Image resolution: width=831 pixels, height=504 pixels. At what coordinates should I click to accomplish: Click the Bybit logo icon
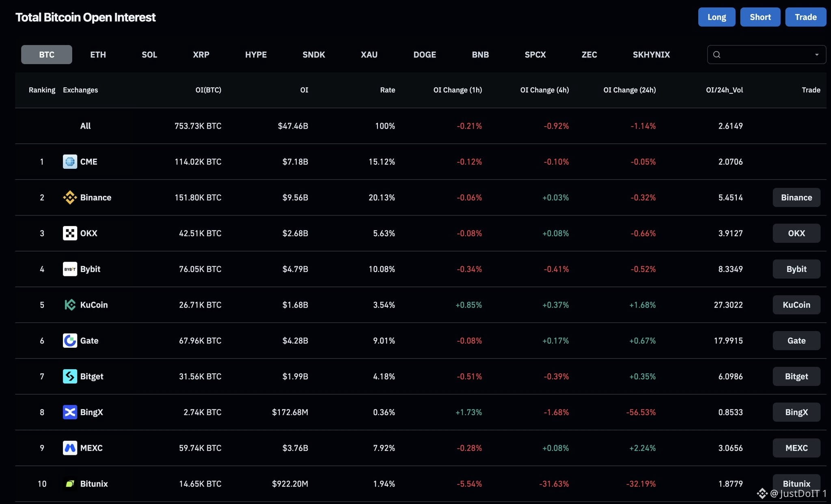pos(70,269)
